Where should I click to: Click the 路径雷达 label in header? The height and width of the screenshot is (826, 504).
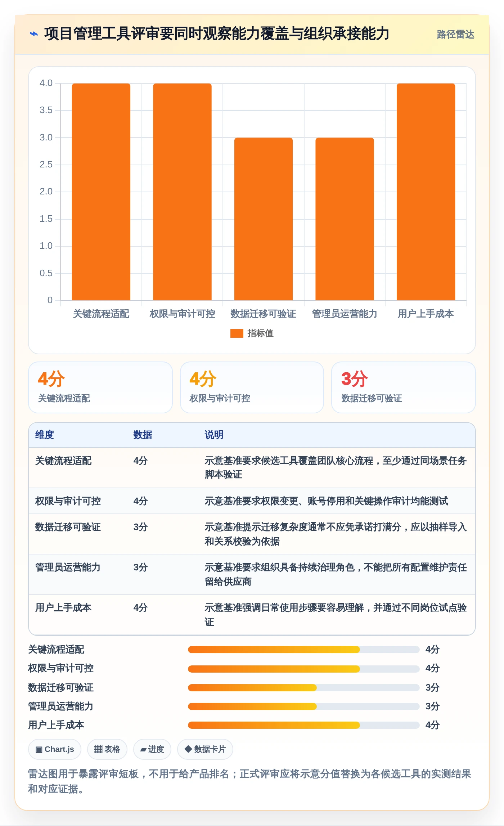(x=455, y=34)
